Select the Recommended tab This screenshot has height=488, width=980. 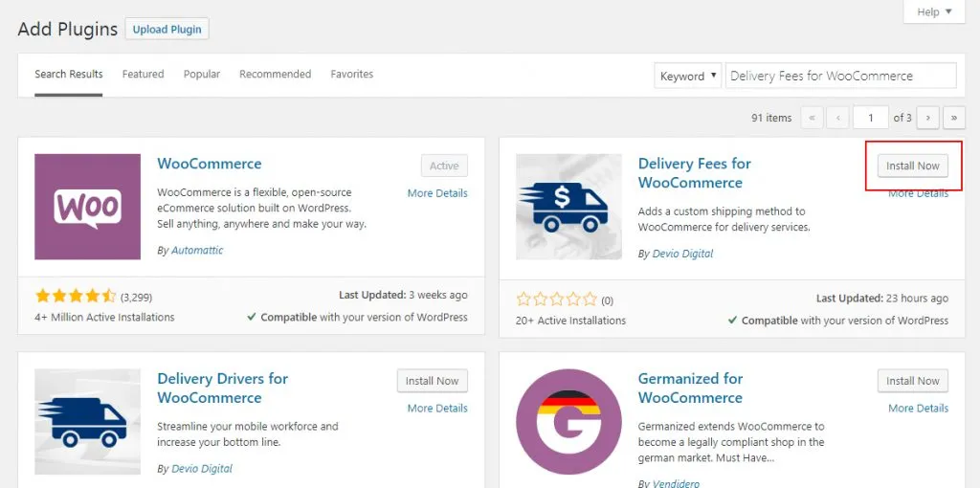[x=275, y=74]
